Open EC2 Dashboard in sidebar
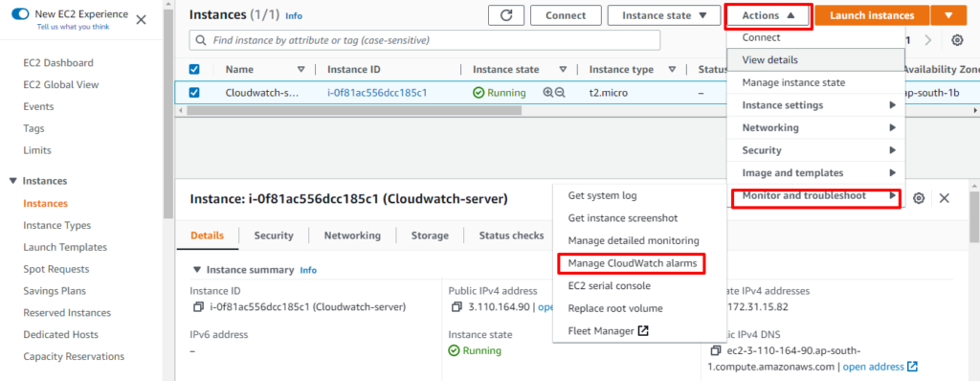The height and width of the screenshot is (381, 980). [58, 62]
